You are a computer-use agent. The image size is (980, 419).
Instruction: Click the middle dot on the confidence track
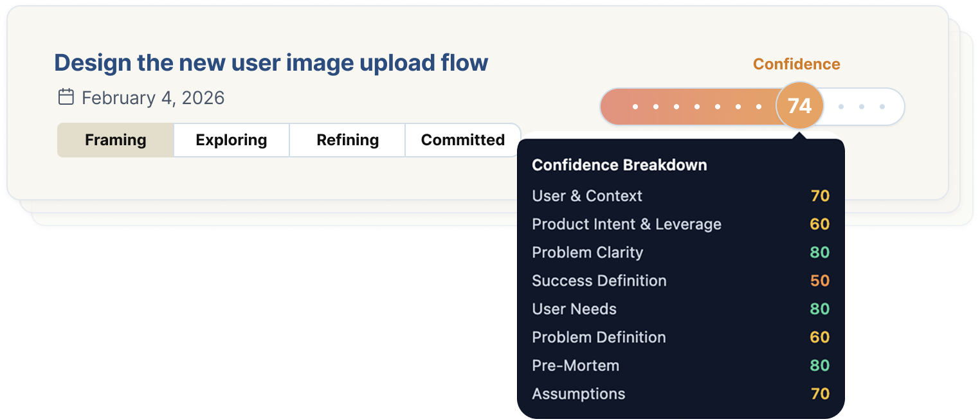click(697, 105)
